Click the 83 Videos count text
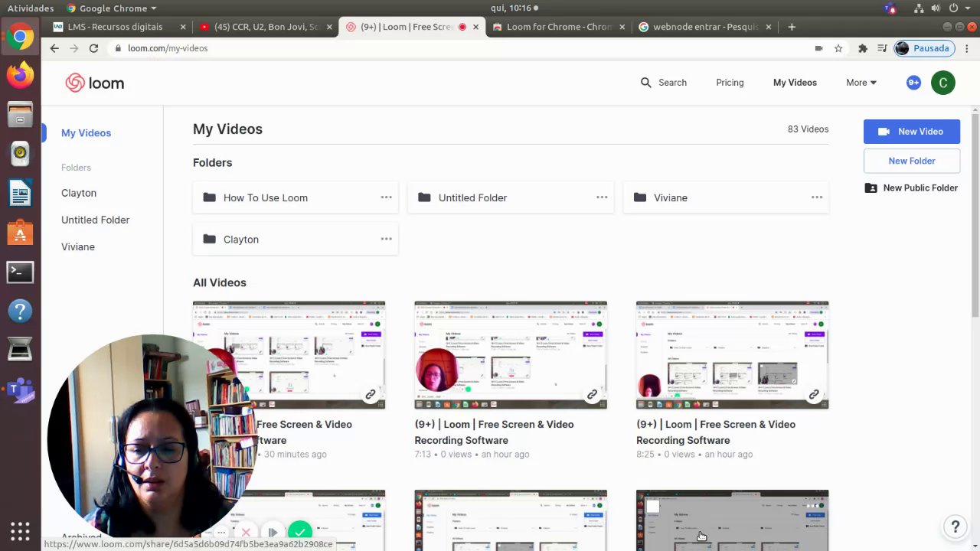 click(808, 129)
